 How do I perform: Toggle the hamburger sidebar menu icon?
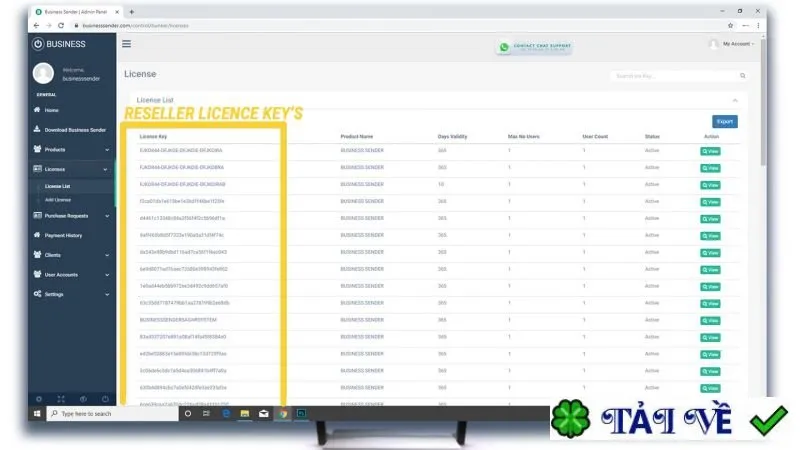[x=127, y=44]
